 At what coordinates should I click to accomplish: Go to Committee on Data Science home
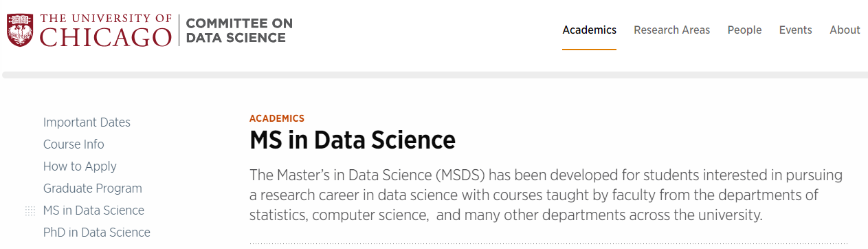[x=239, y=30]
